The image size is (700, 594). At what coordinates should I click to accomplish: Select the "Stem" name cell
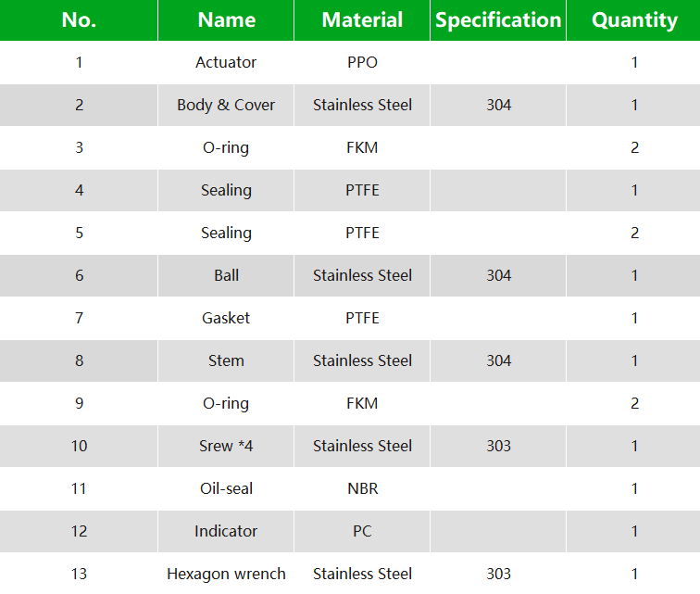226,361
